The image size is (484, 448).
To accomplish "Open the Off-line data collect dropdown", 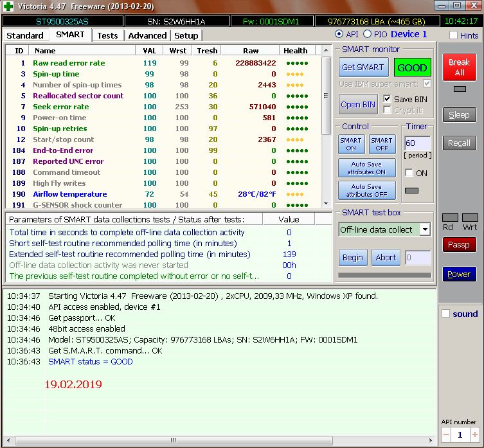I will pyautogui.click(x=426, y=229).
